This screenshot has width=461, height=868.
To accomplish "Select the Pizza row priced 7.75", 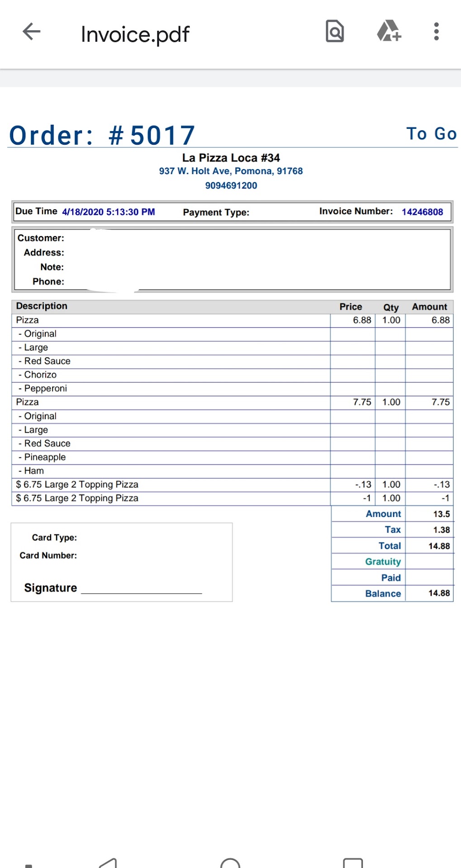I will coord(28,402).
